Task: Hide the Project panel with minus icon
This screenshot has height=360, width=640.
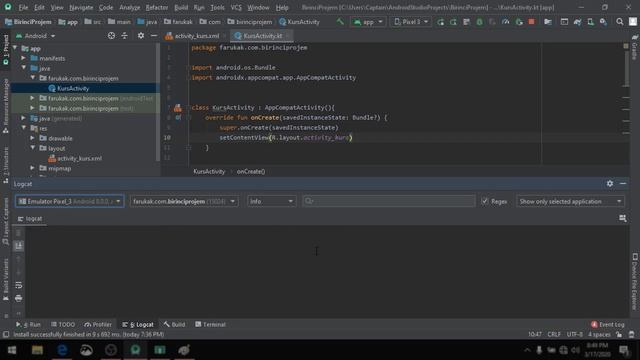Action: pyautogui.click(x=154, y=36)
